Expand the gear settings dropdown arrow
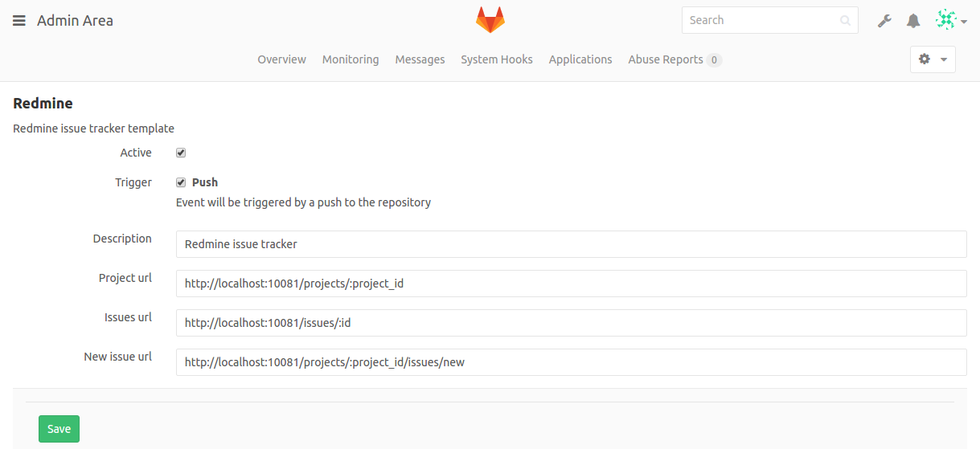The image size is (980, 449). (943, 60)
